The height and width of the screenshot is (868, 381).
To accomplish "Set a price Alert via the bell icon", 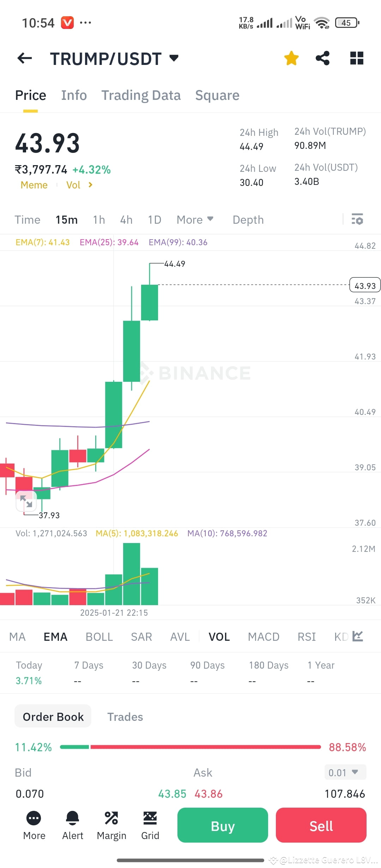I will click(72, 819).
